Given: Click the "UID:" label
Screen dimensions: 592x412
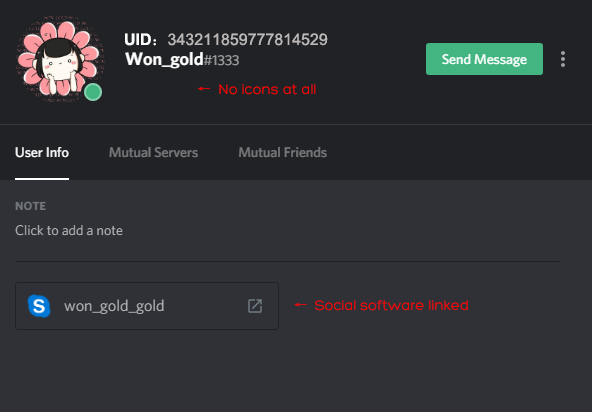Looking at the screenshot, I should tap(140, 40).
